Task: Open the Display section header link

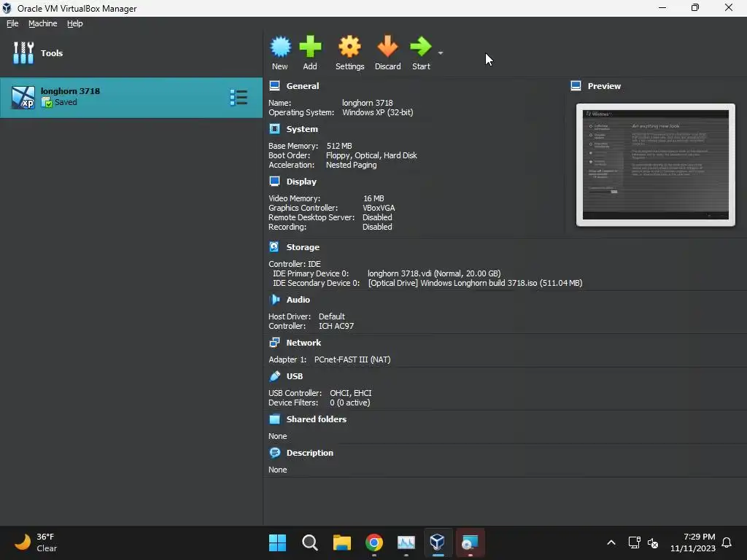Action: pyautogui.click(x=301, y=182)
